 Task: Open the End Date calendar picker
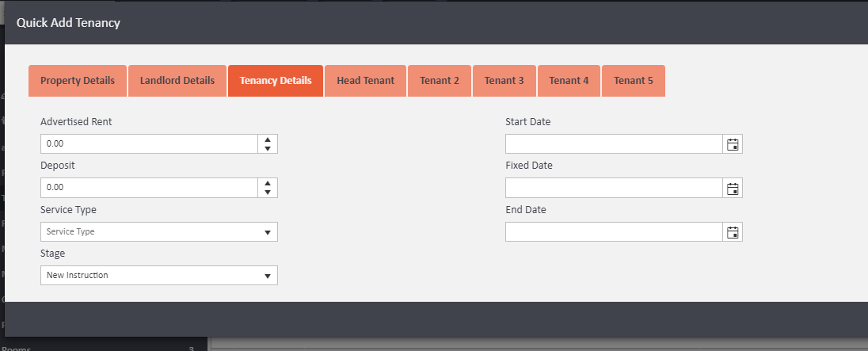[x=733, y=231]
